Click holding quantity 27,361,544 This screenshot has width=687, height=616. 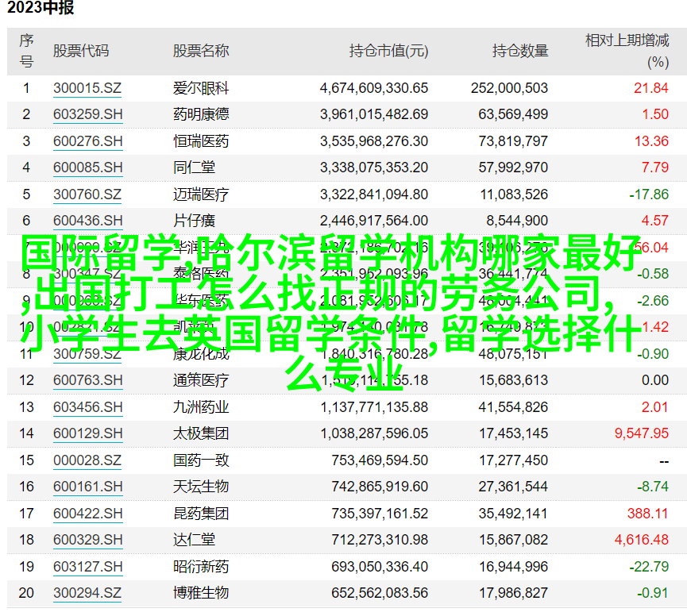513,487
